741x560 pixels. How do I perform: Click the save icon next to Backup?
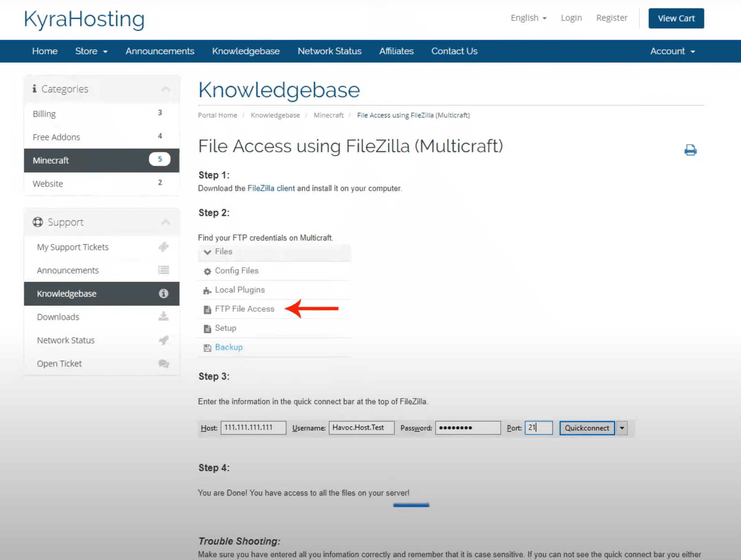pos(207,348)
